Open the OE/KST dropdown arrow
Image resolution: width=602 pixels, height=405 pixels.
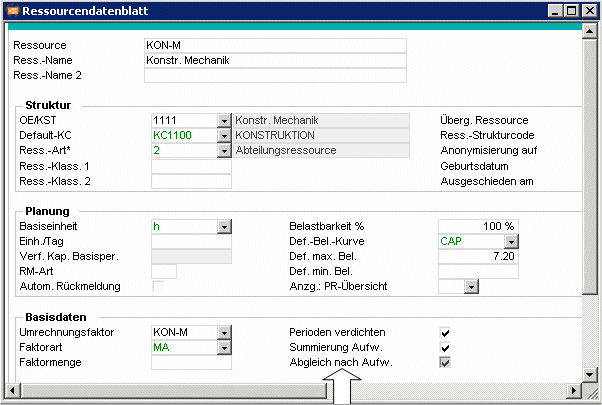click(x=224, y=121)
